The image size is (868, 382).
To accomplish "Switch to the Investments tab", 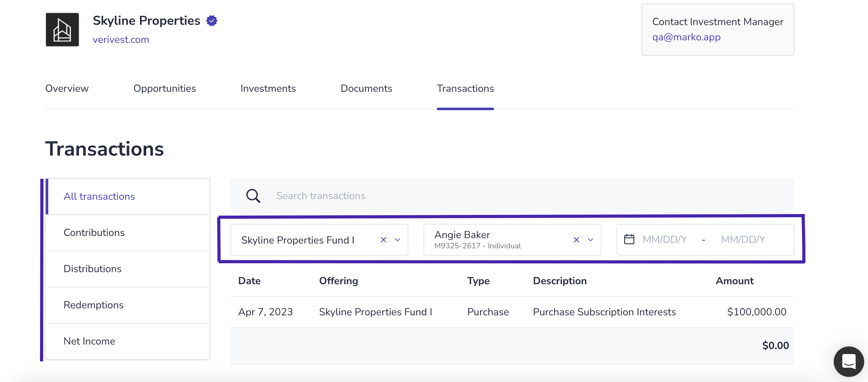I will click(268, 88).
